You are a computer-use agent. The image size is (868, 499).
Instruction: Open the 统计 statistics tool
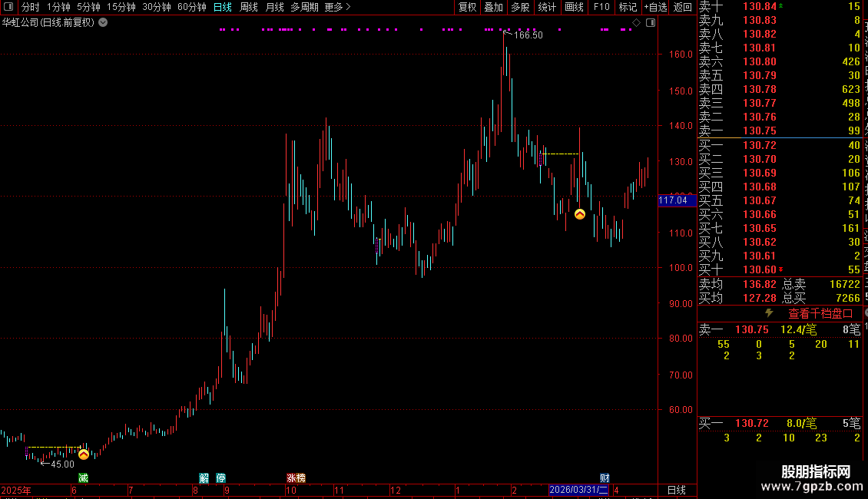547,7
